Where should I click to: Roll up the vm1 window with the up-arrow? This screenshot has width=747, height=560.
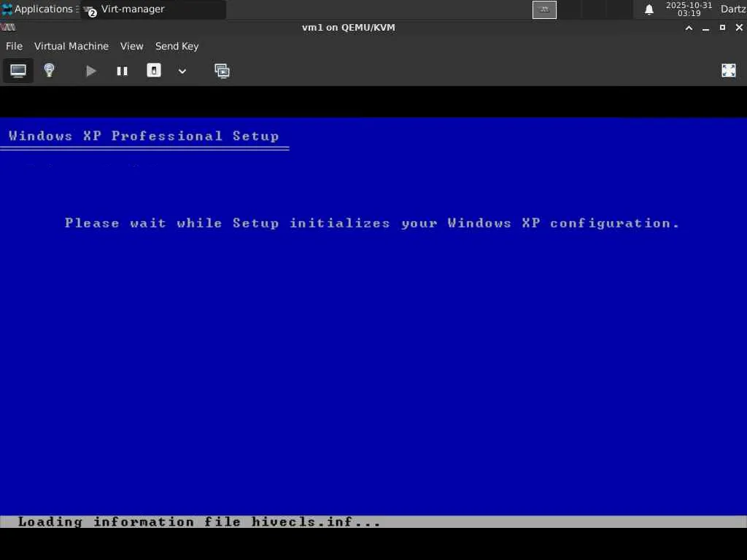[689, 28]
